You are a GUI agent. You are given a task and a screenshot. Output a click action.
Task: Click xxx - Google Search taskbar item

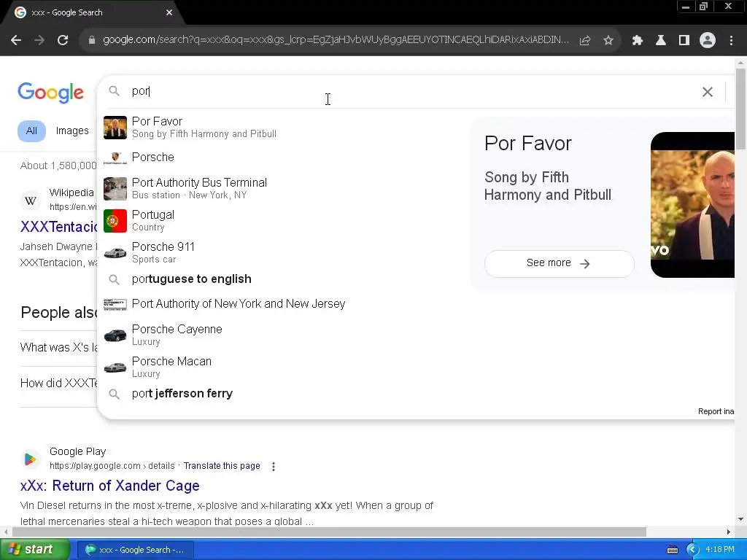click(x=135, y=550)
